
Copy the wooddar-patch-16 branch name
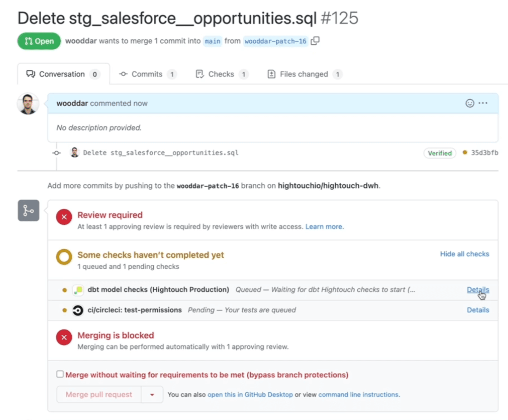click(x=315, y=40)
